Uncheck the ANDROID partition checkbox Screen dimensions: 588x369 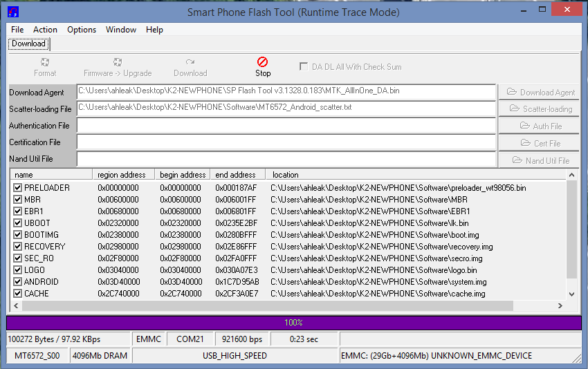click(x=17, y=282)
